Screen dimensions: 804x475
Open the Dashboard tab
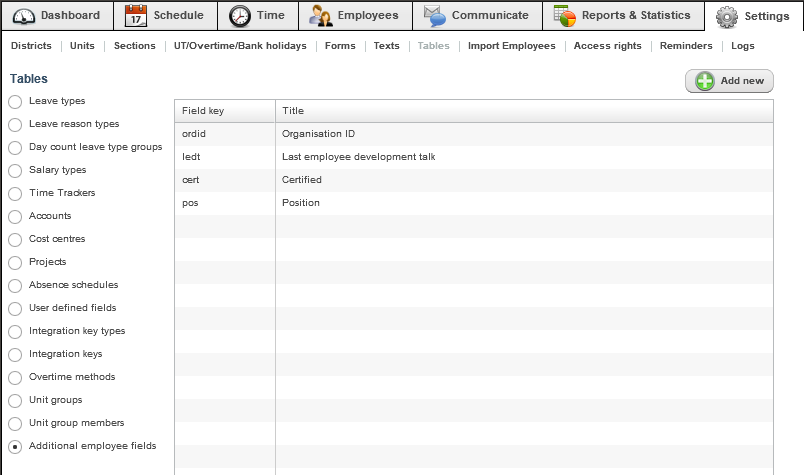tap(57, 15)
